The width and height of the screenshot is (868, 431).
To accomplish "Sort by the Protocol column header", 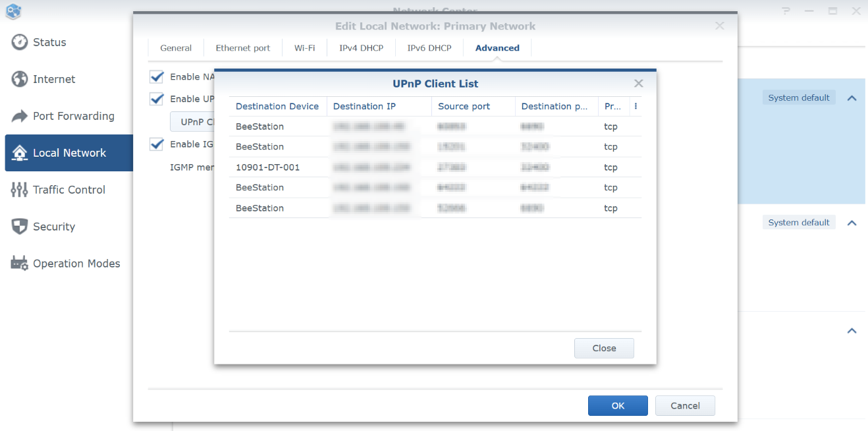I will click(614, 106).
